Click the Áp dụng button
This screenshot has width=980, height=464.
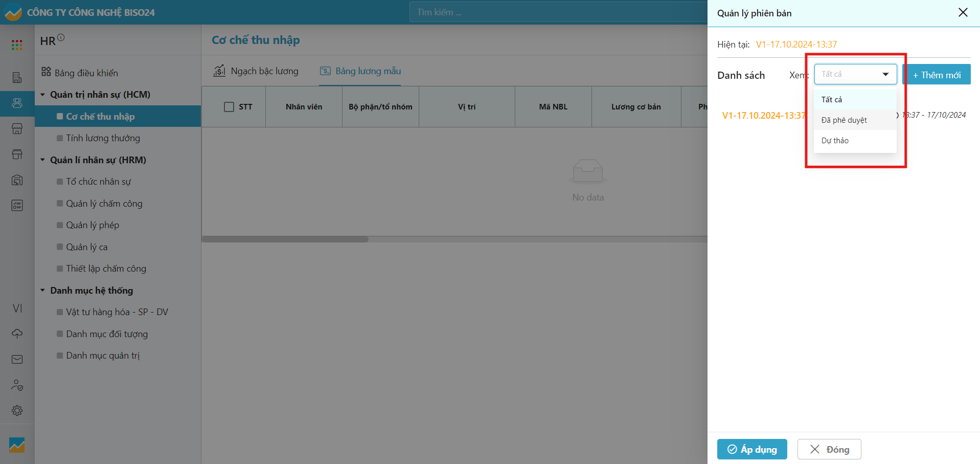(751, 449)
